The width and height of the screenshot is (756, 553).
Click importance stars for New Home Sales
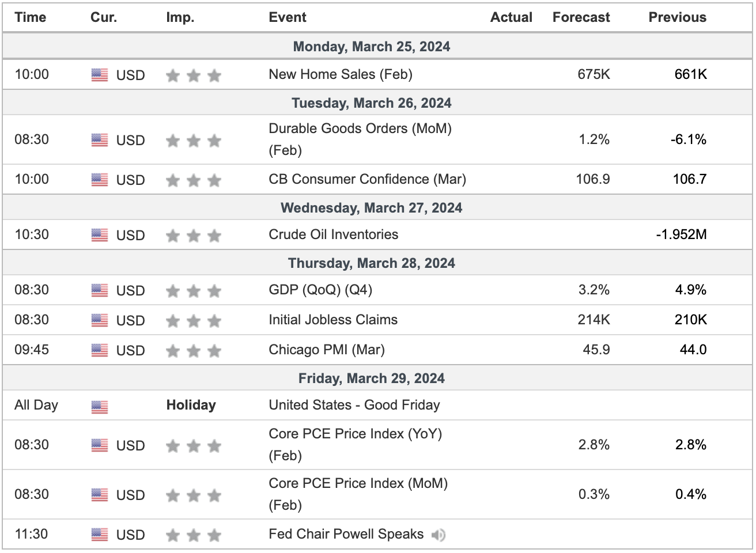point(194,75)
